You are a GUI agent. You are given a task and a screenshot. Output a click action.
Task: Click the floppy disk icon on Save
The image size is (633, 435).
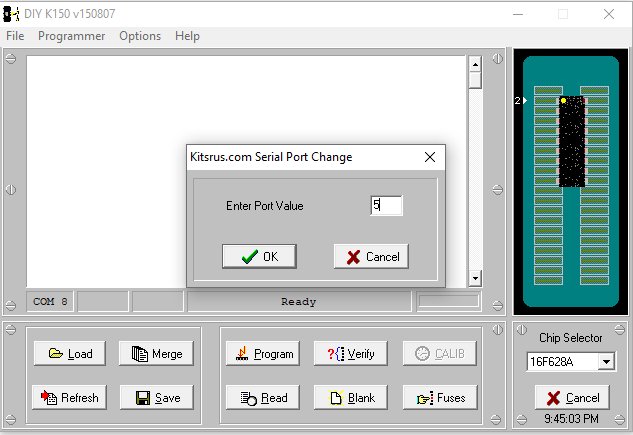point(143,398)
